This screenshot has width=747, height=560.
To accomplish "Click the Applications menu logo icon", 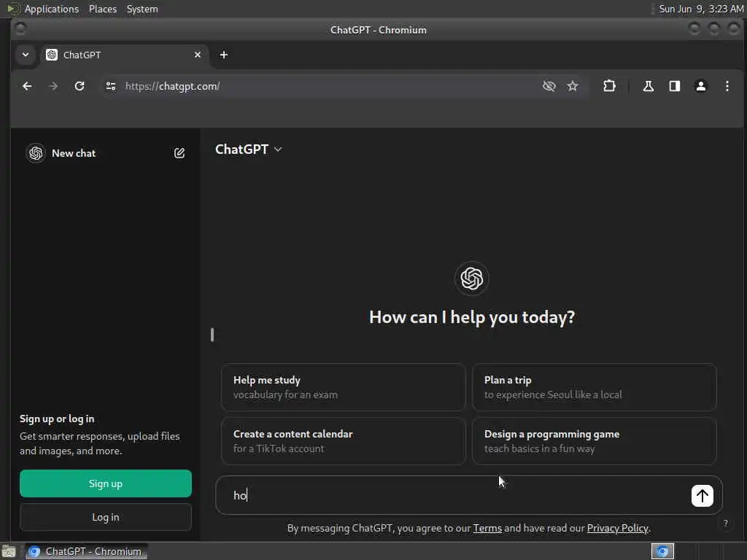I will point(13,9).
